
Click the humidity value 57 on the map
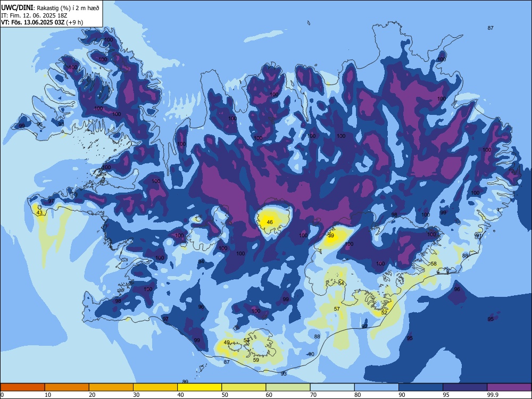337,309
